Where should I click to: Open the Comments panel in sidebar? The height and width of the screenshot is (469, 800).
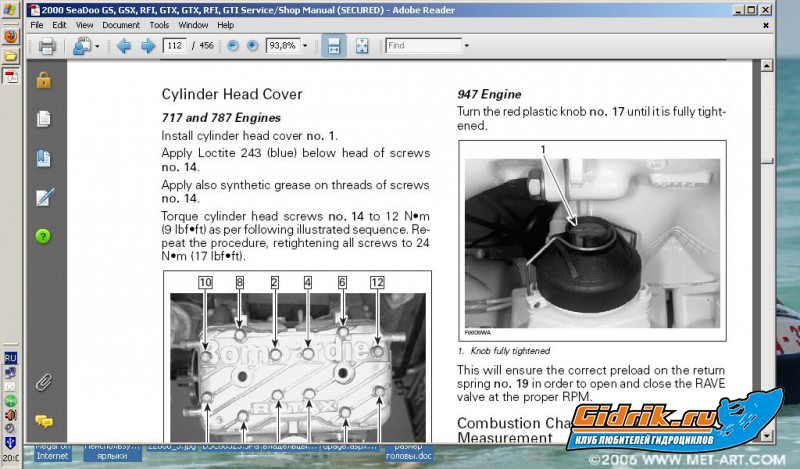tap(43, 421)
